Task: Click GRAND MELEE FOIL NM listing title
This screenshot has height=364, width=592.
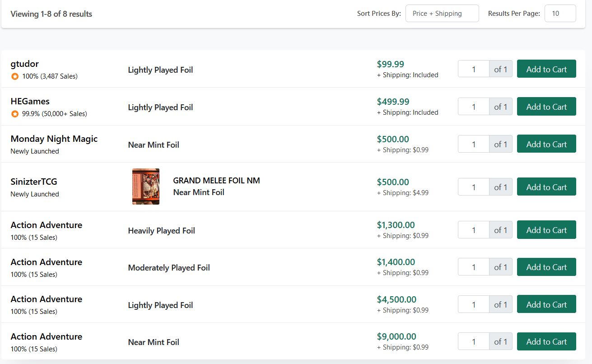Action: (216, 180)
